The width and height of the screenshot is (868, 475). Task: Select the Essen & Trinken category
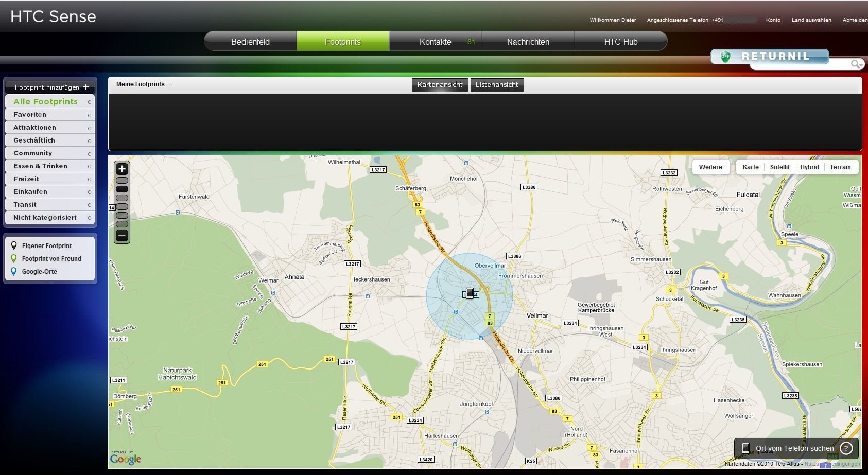point(50,166)
